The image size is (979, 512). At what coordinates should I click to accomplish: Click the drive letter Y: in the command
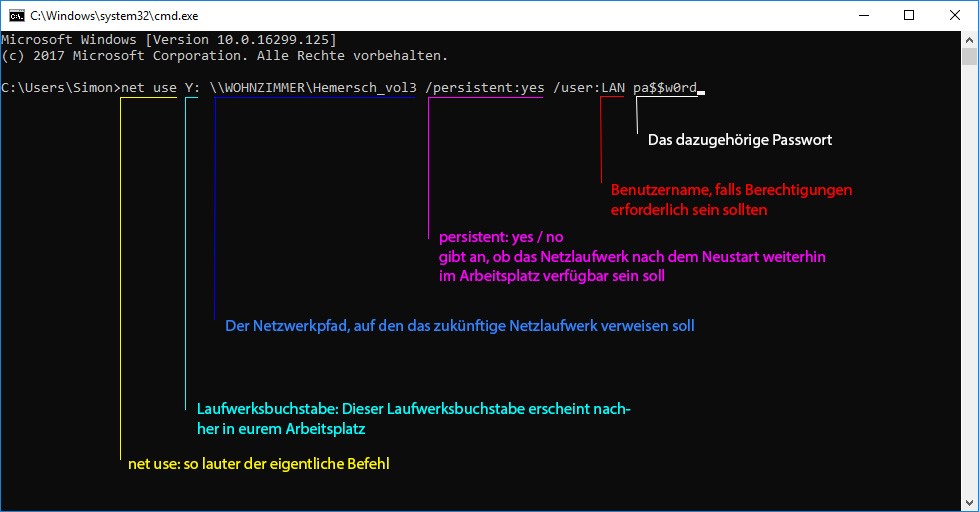tap(193, 88)
